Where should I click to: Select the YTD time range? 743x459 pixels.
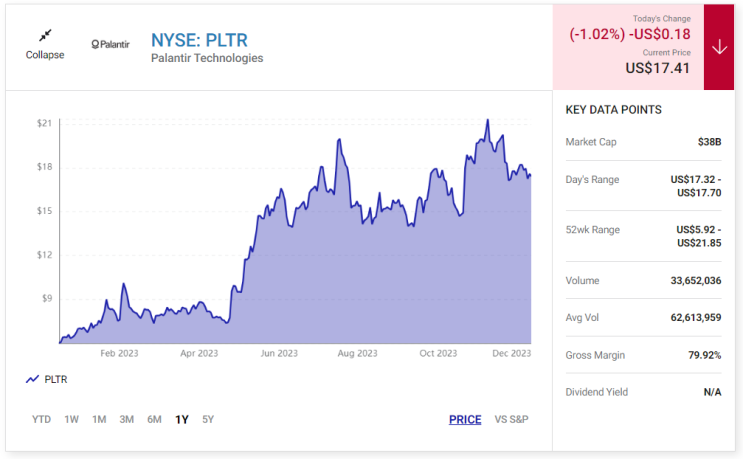coord(41,419)
